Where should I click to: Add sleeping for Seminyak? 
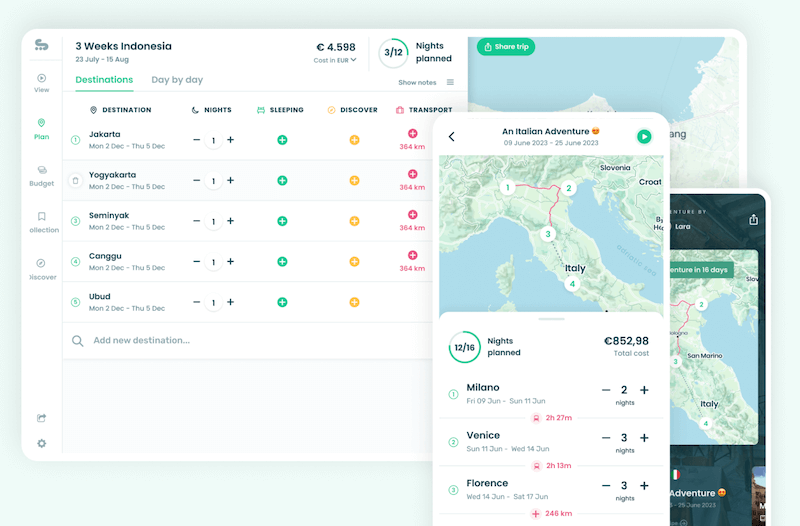(x=282, y=221)
